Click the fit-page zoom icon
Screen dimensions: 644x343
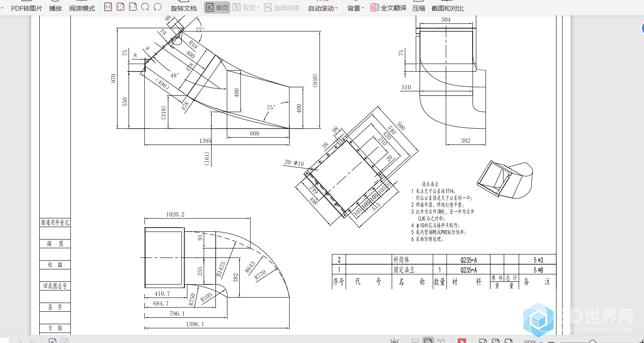point(121,7)
